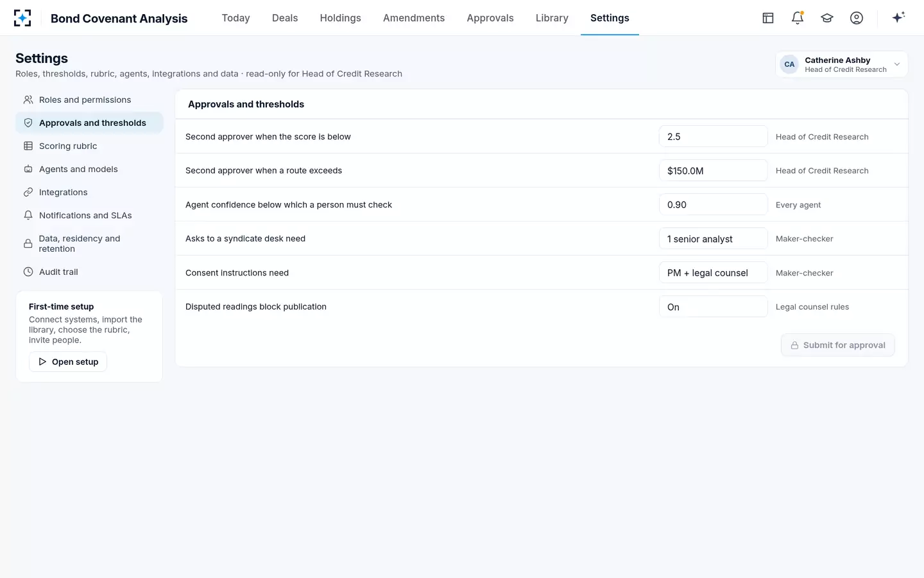
Task: Open the user account profile icon
Action: [857, 18]
